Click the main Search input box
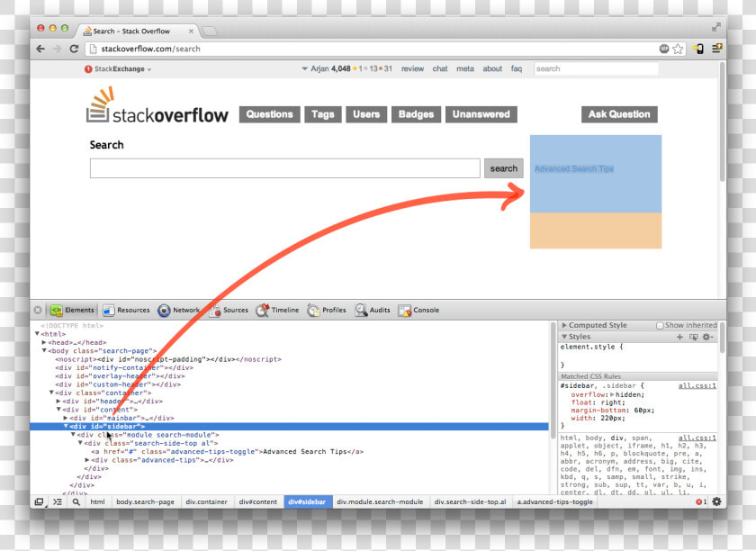The image size is (756, 551). [285, 168]
